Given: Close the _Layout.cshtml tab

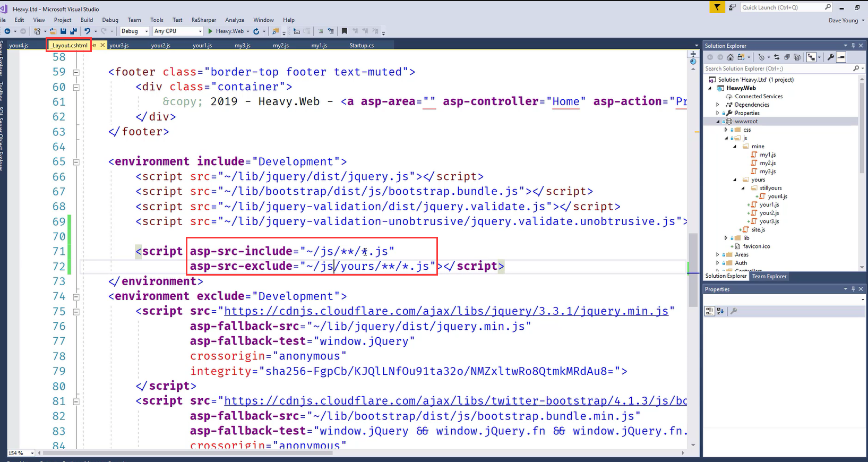Looking at the screenshot, I should [x=102, y=45].
